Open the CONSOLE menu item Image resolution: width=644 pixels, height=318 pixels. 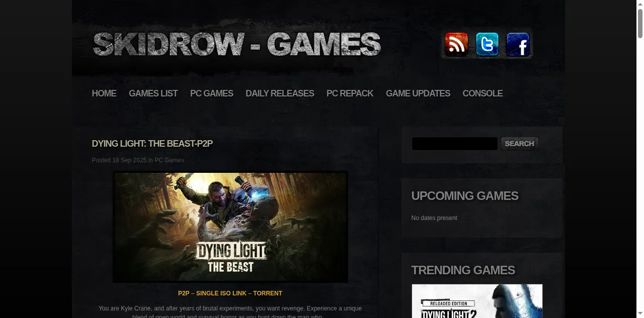pyautogui.click(x=482, y=93)
